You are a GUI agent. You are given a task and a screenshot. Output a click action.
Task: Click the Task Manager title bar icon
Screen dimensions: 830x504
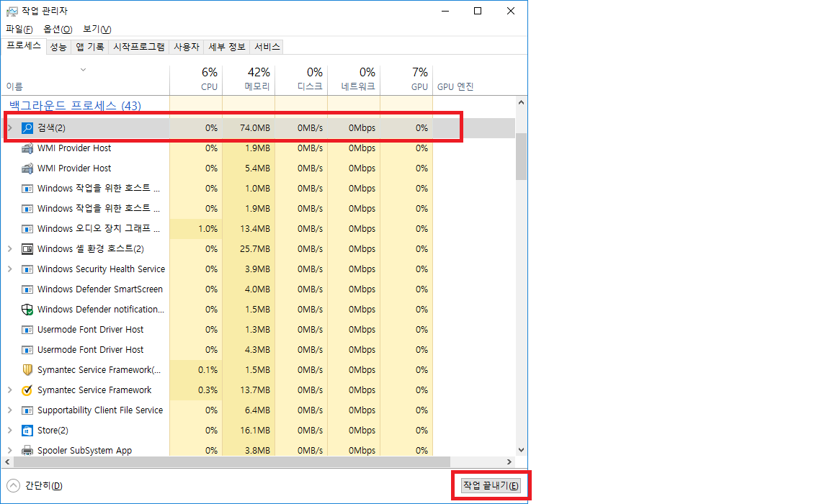click(x=12, y=11)
